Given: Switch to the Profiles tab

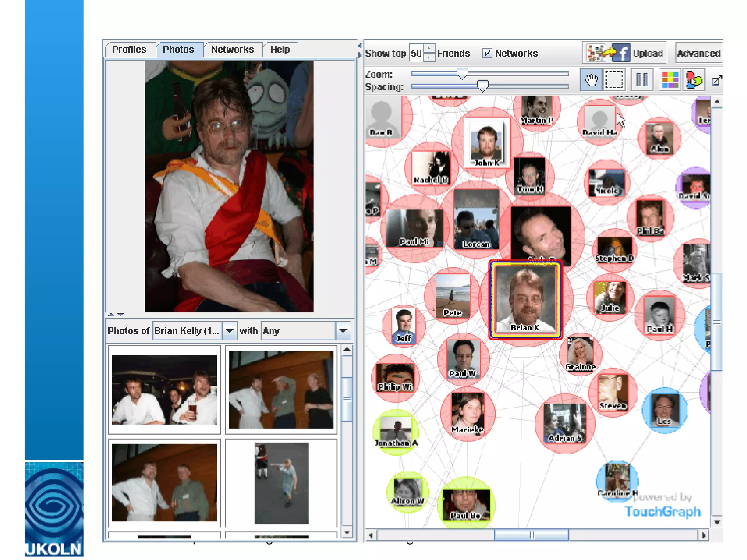Looking at the screenshot, I should point(129,50).
